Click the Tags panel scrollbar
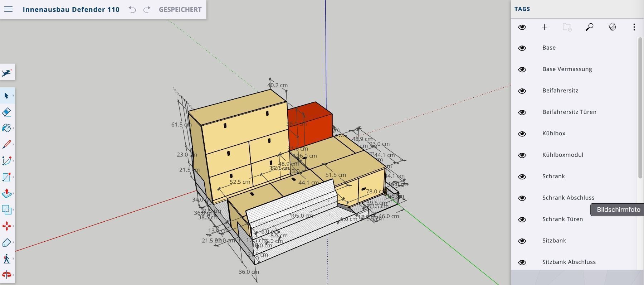The width and height of the screenshot is (644, 285). click(x=640, y=107)
